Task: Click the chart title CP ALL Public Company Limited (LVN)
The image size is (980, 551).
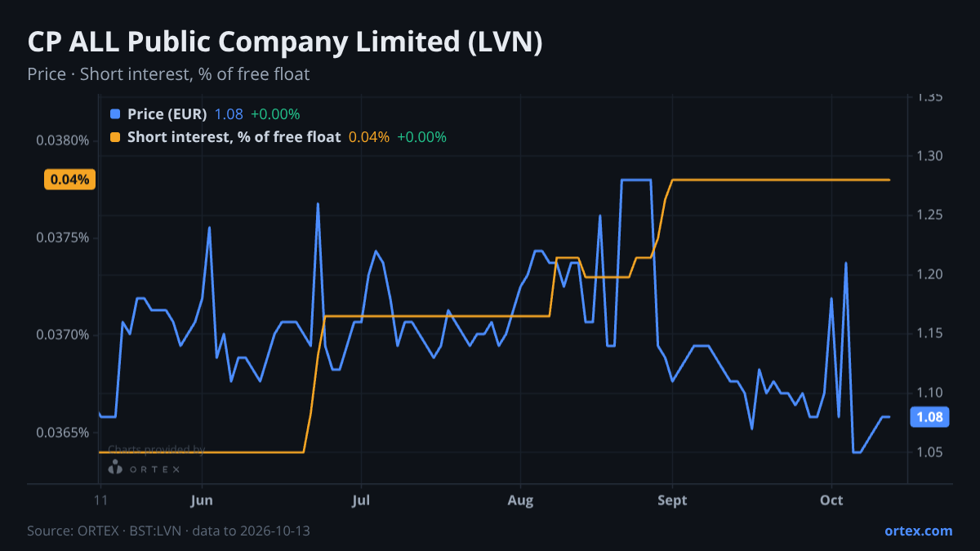Action: (285, 42)
